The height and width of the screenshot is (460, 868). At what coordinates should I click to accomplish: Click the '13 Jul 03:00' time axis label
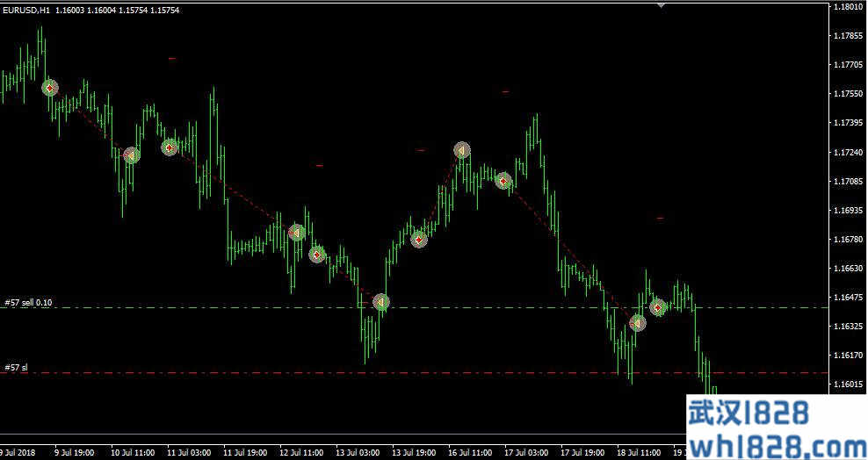357,453
